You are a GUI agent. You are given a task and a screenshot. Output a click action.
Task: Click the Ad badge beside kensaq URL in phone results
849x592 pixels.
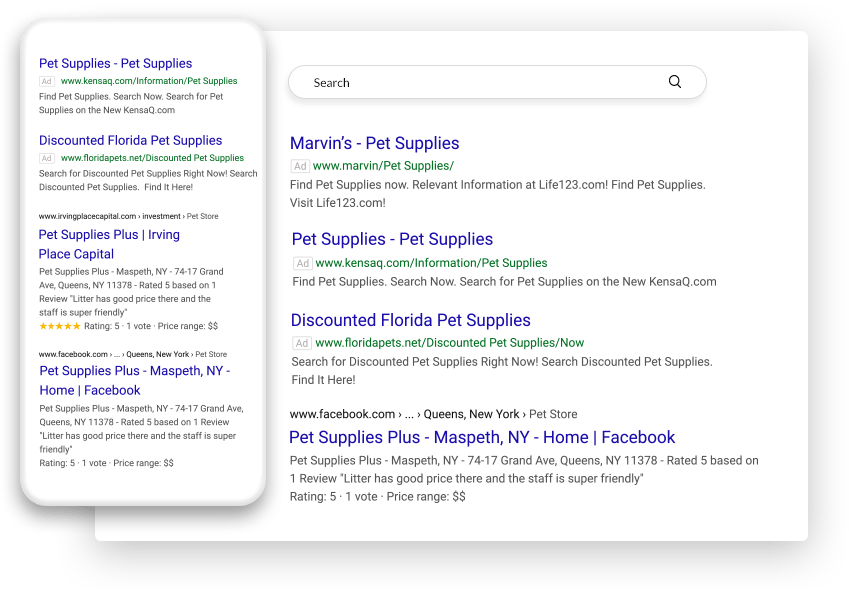click(x=47, y=81)
